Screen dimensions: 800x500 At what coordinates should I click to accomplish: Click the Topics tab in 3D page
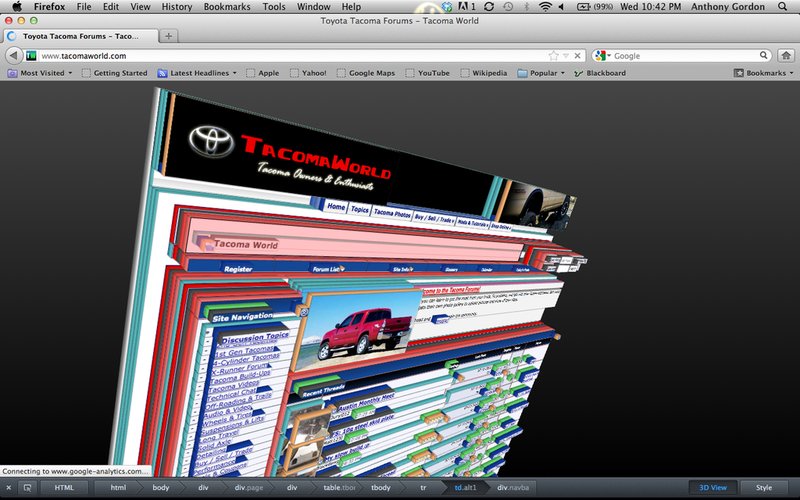click(360, 209)
